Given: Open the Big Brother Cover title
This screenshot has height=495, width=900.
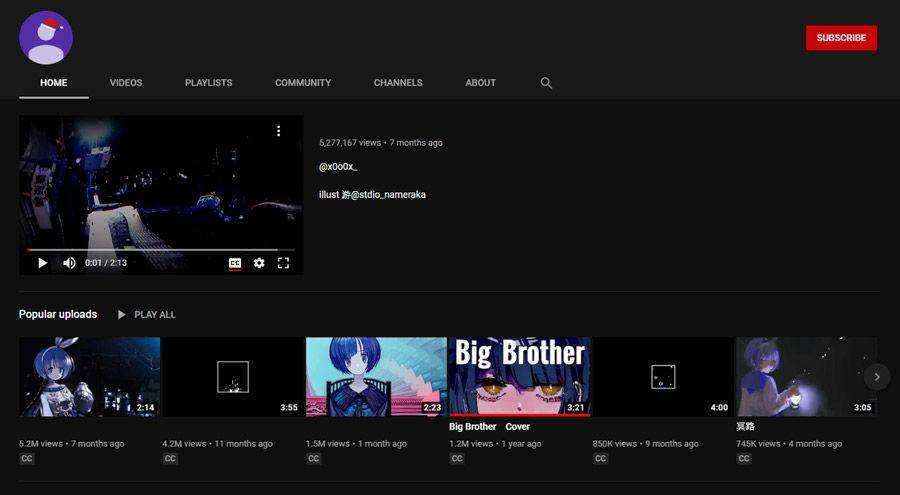Looking at the screenshot, I should (490, 427).
